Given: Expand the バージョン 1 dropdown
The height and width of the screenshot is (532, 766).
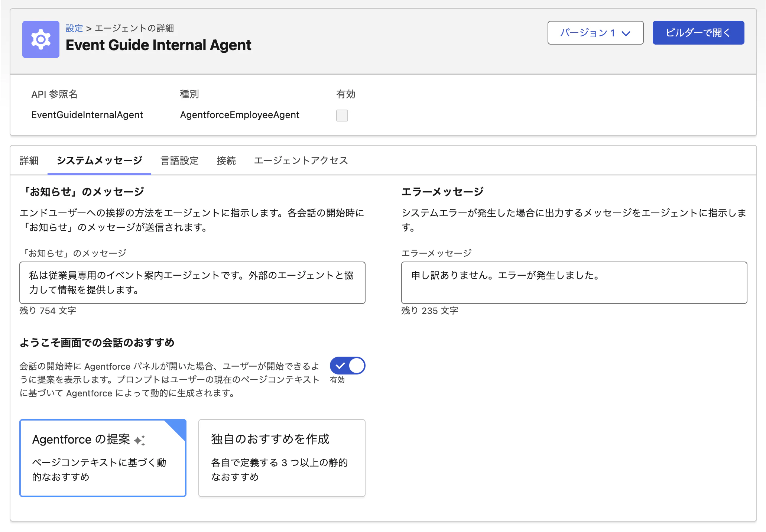Looking at the screenshot, I should 595,33.
